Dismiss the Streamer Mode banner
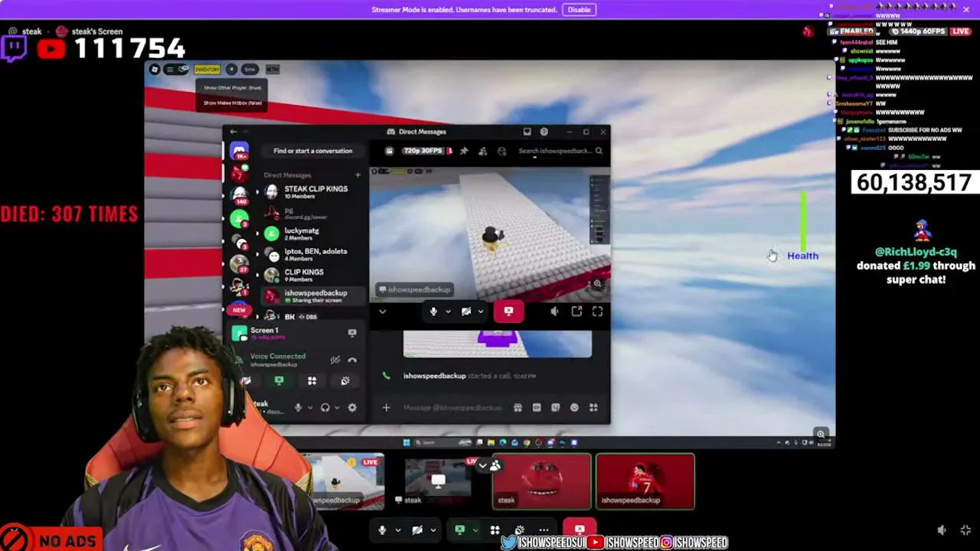The image size is (980, 551). point(966,9)
